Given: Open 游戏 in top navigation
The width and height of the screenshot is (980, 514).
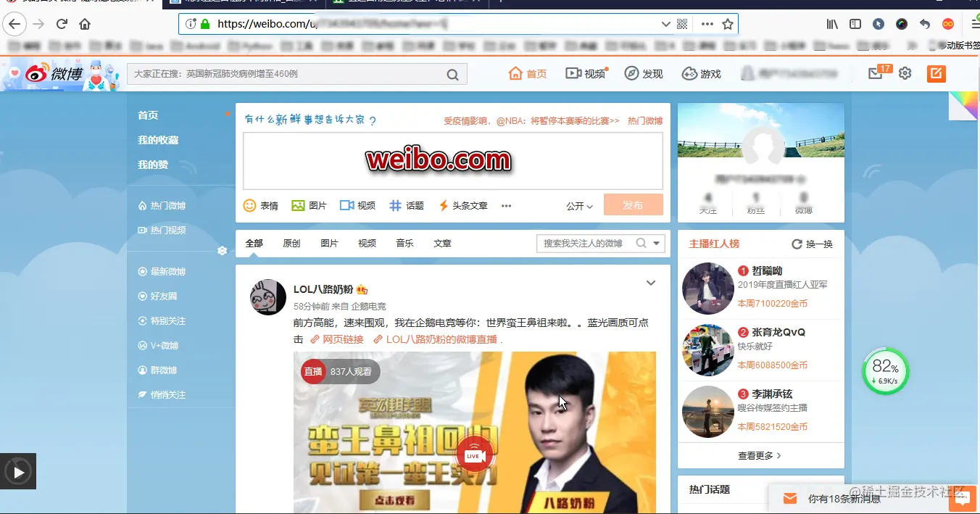Looking at the screenshot, I should pyautogui.click(x=702, y=73).
